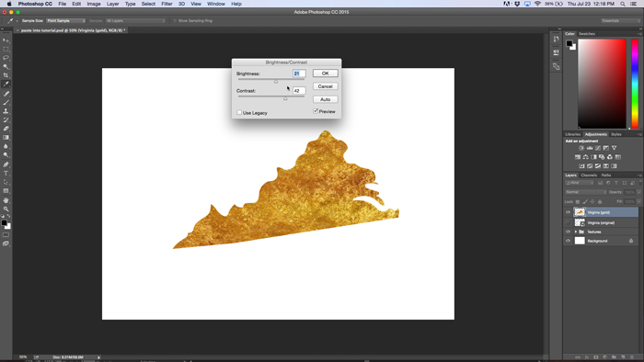Switch to the Styles tab
This screenshot has width=644, height=362.
coord(615,134)
